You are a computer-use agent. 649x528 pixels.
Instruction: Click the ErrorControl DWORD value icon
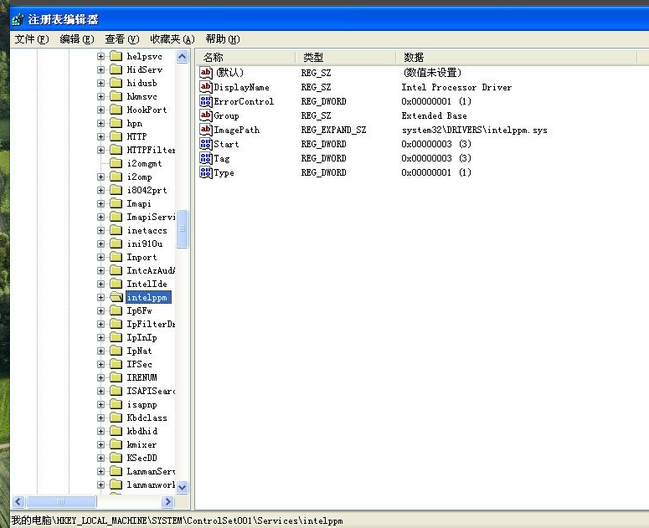(206, 102)
